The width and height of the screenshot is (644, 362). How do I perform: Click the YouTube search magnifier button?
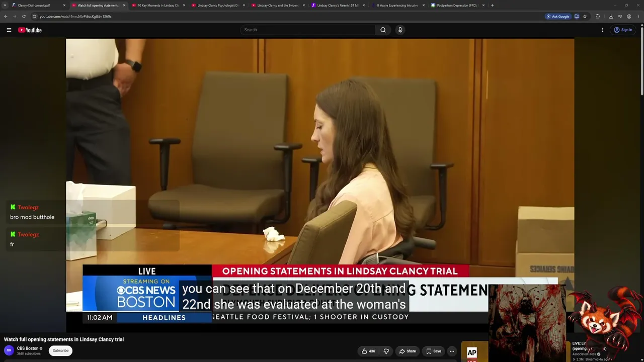383,30
